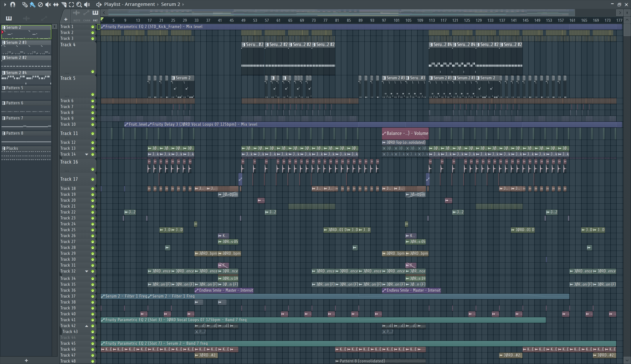Image resolution: width=631 pixels, height=364 pixels.
Task: Expand group arrow on Track 14
Action: pos(87,155)
